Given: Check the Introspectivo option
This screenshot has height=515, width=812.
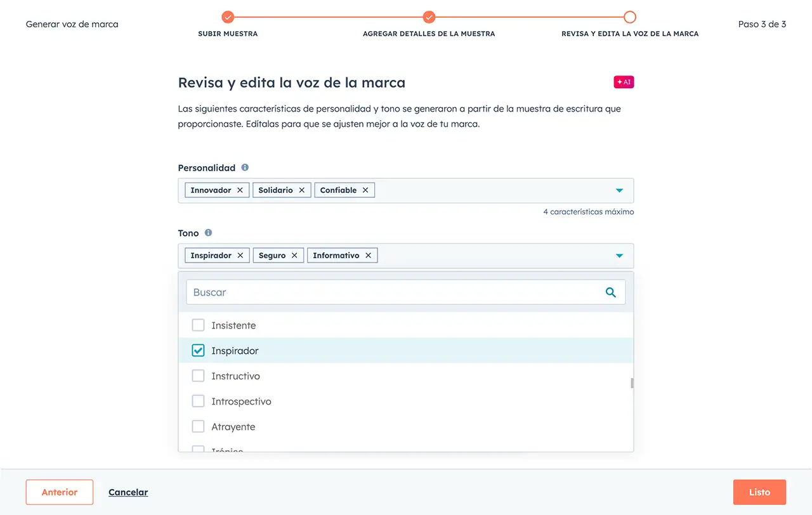Looking at the screenshot, I should tap(199, 401).
